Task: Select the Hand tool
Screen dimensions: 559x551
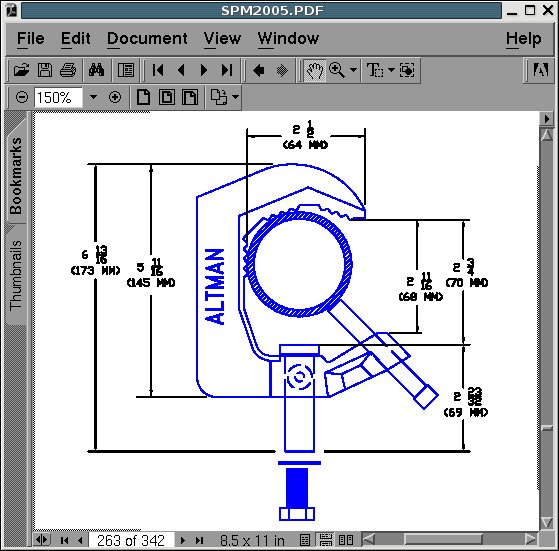Action: 314,70
